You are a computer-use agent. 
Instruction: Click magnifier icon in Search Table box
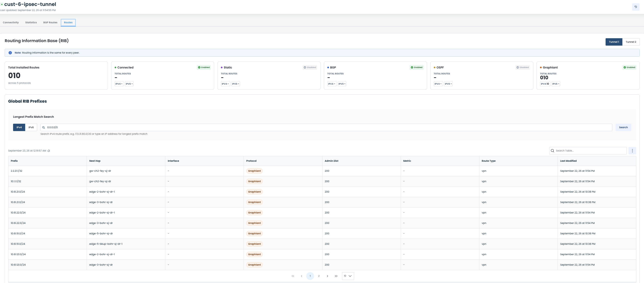[552, 151]
